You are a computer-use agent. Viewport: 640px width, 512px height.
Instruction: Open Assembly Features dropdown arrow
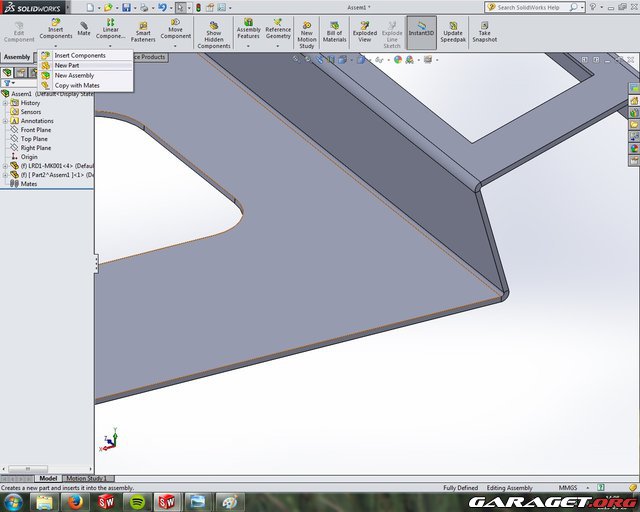[248, 45]
